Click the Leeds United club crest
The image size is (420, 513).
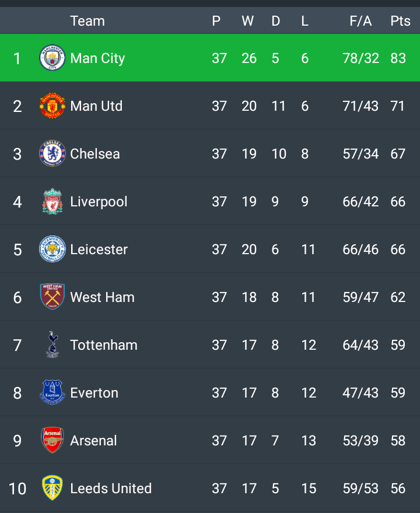click(x=52, y=489)
